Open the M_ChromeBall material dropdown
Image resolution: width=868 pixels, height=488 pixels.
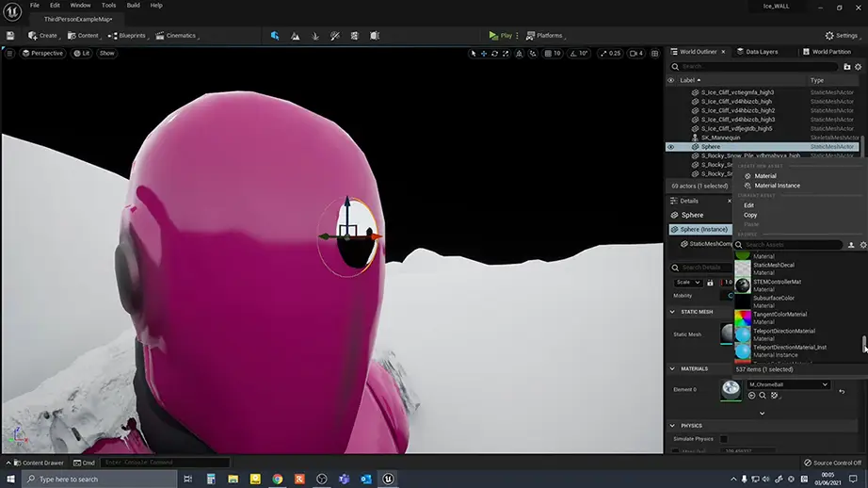pyautogui.click(x=788, y=384)
